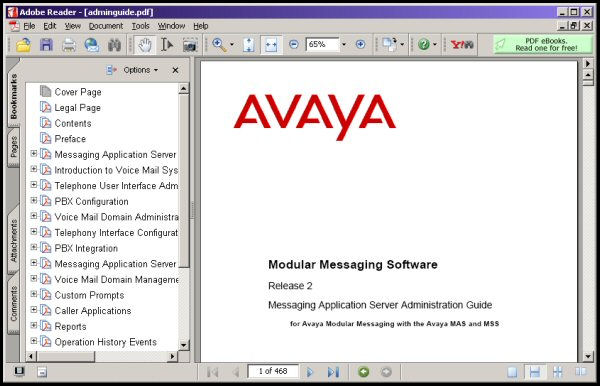The image size is (600, 386).
Task: Open zoom percentage dropdown arrow
Action: pos(343,45)
